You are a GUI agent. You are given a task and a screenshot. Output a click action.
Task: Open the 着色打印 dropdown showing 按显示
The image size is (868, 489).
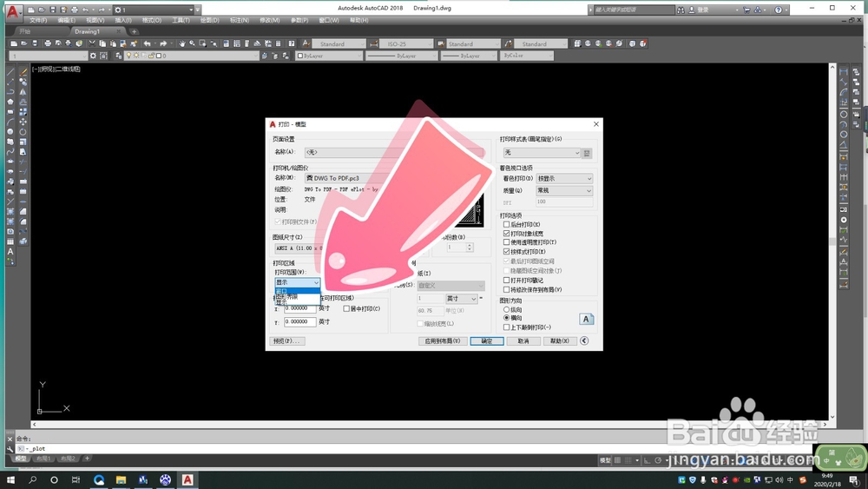564,178
